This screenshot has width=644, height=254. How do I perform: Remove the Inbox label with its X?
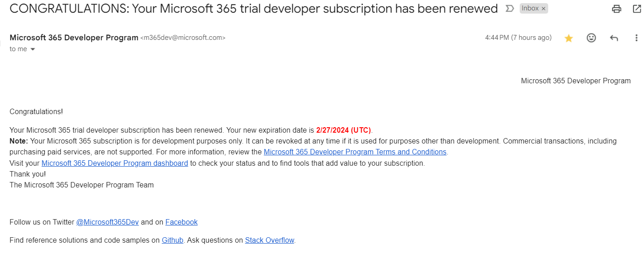(x=543, y=9)
